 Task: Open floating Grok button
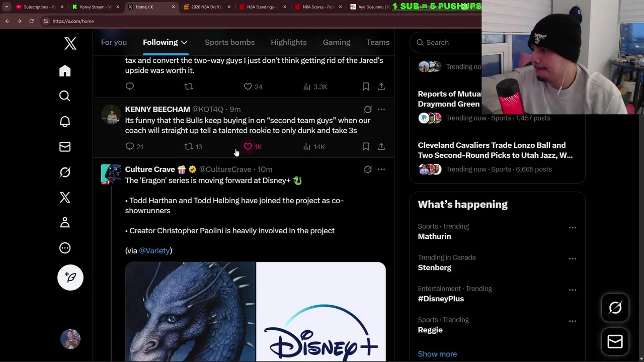(615, 308)
